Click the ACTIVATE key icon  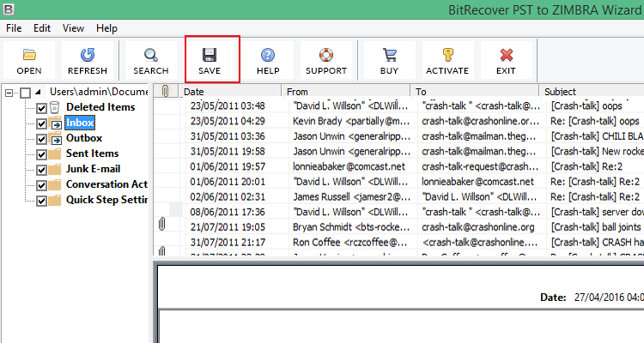coord(447,55)
